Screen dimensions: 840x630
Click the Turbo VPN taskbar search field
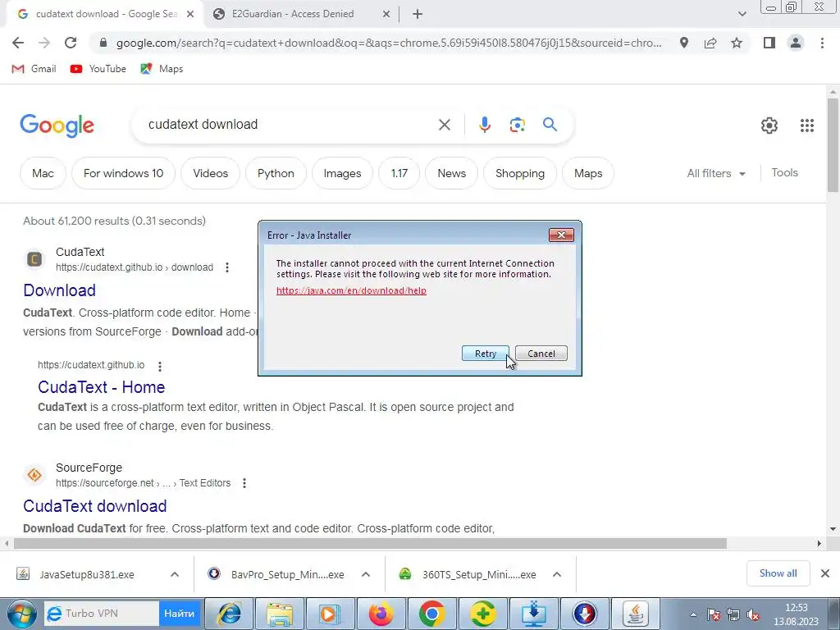(102, 614)
